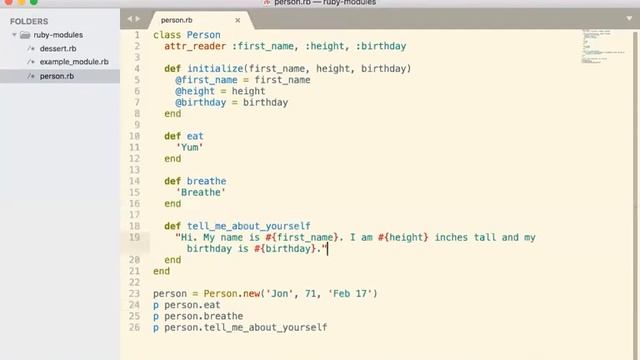Click the 'eat' method name on line 10

tap(195, 136)
